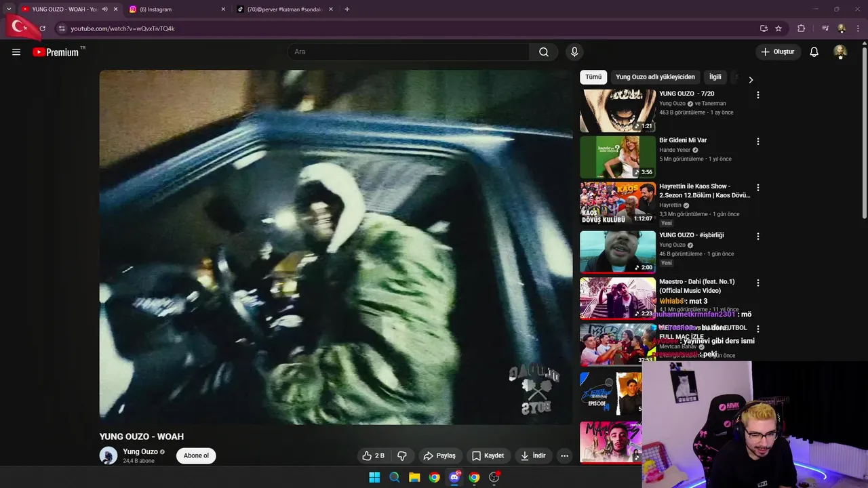Open the notifications bell
The image size is (868, 488).
point(814,52)
